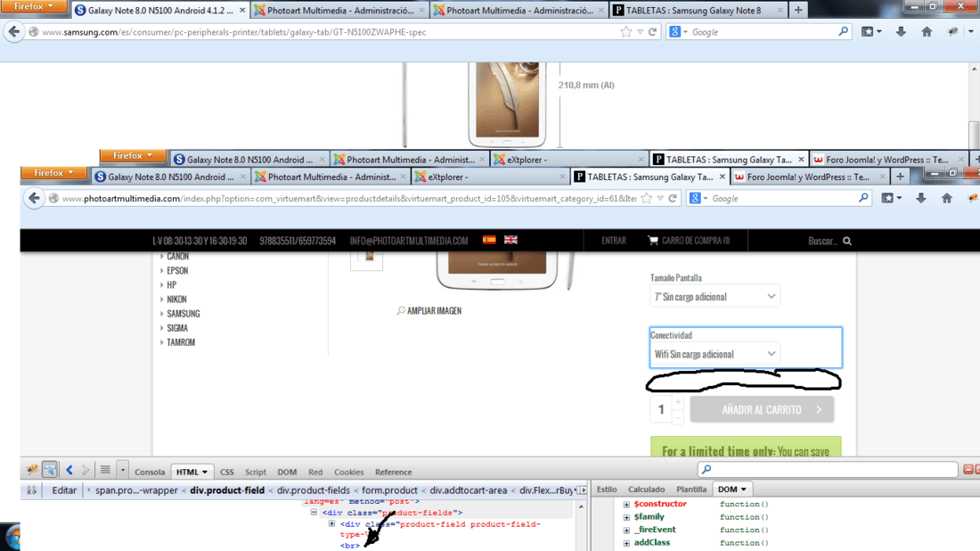Expand the div product-field node

[x=332, y=524]
